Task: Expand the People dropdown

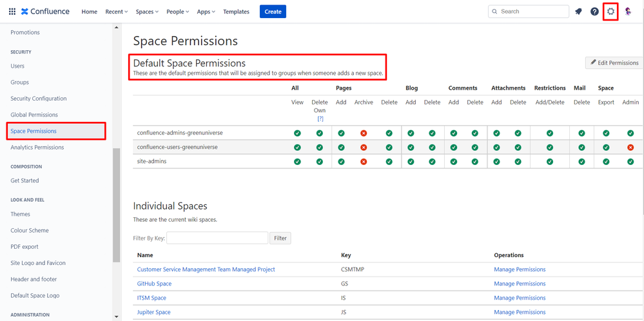Action: (x=178, y=12)
